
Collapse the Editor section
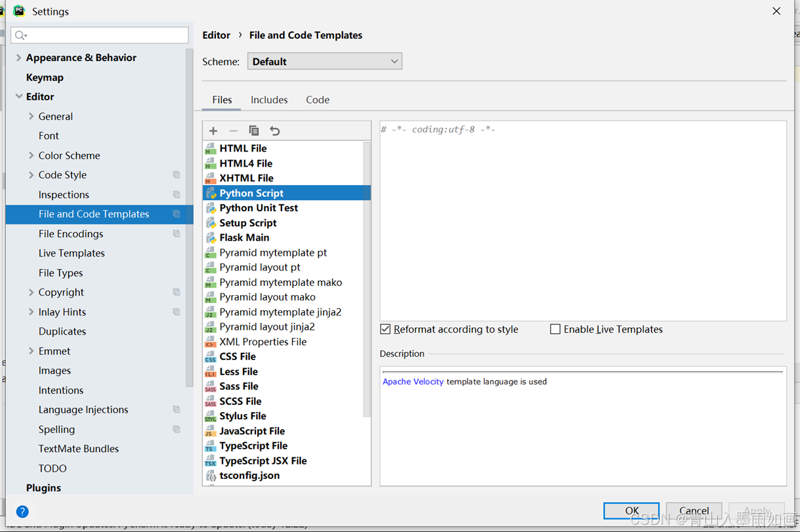coord(18,96)
